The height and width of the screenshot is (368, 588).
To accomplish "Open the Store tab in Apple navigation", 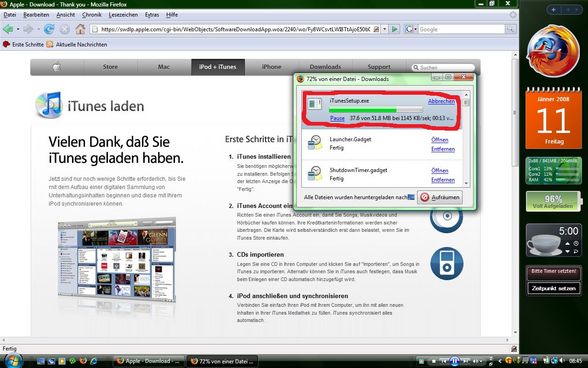I will (110, 67).
